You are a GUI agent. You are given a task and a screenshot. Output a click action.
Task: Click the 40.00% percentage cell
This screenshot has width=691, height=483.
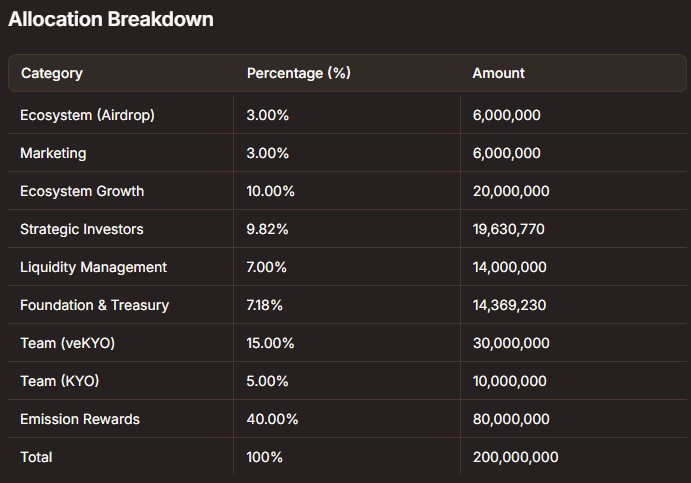click(x=272, y=419)
